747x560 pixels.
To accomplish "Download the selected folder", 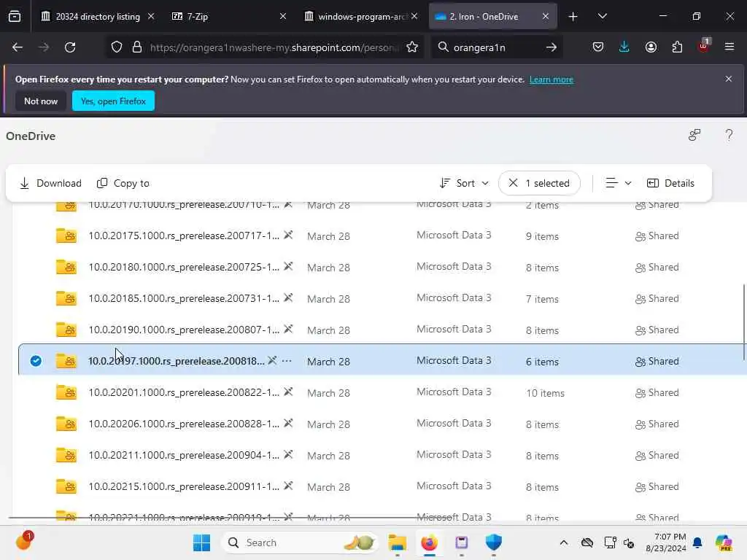I will [50, 183].
